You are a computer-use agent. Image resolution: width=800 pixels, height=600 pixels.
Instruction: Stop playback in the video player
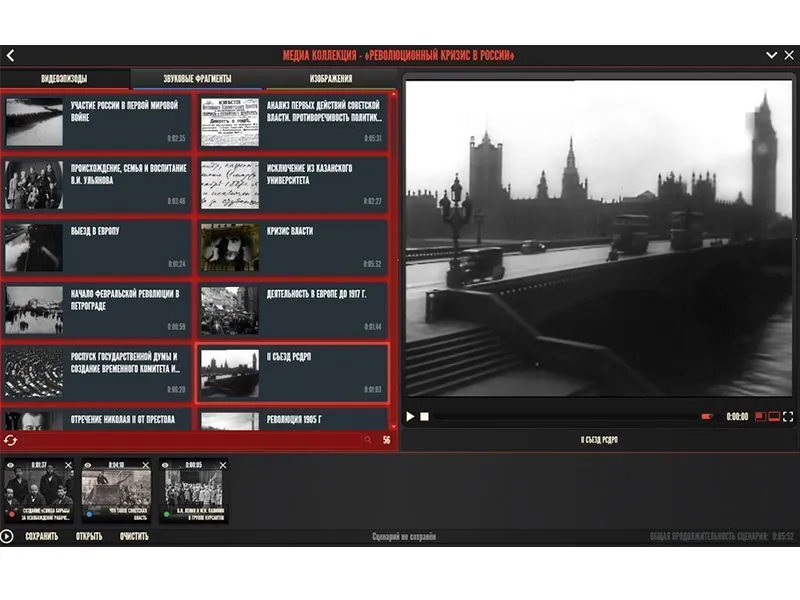pyautogui.click(x=424, y=416)
